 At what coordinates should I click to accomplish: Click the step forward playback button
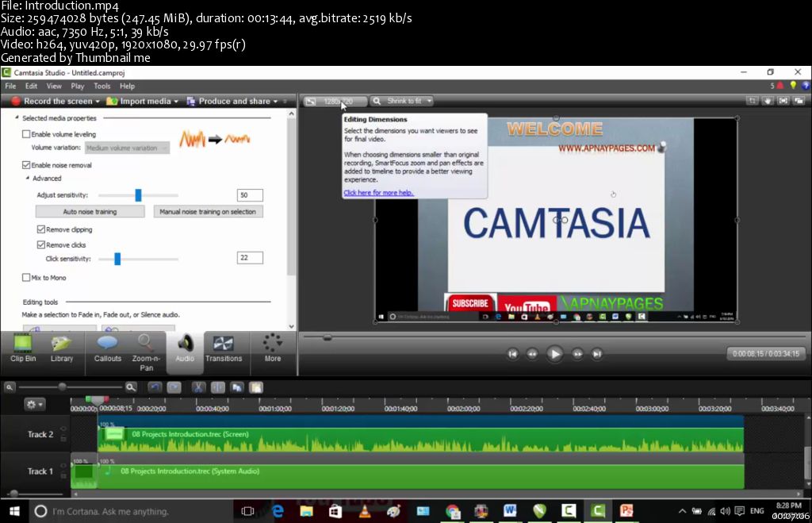click(x=577, y=354)
